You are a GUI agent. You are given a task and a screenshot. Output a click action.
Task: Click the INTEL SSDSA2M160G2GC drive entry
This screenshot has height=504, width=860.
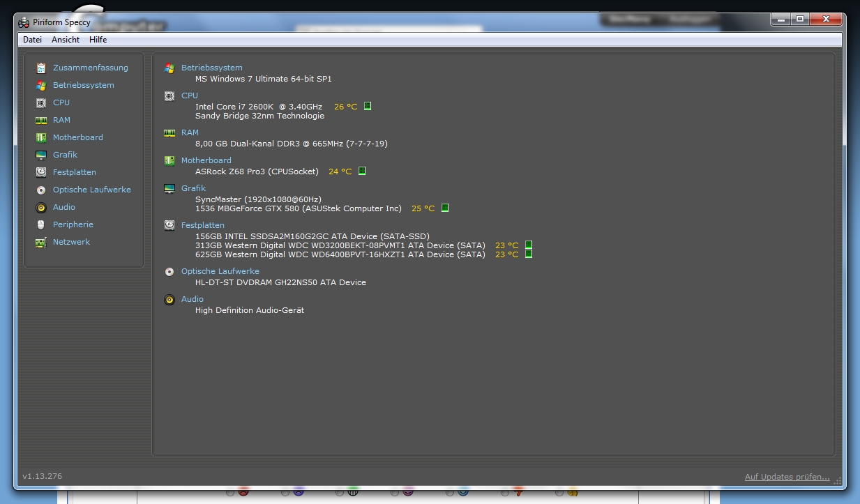[x=312, y=236]
